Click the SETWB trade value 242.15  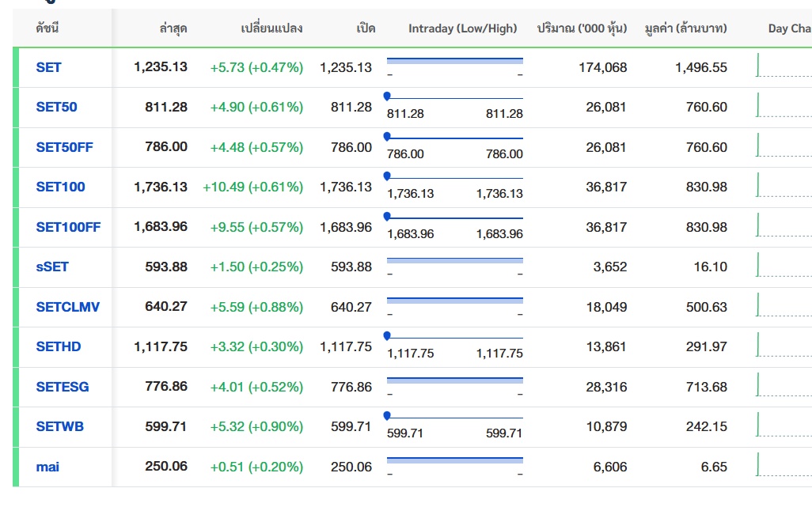point(707,427)
